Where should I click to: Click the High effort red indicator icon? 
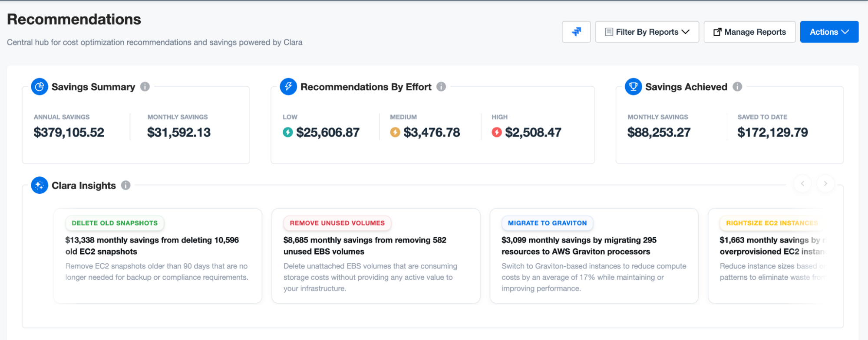pyautogui.click(x=497, y=132)
